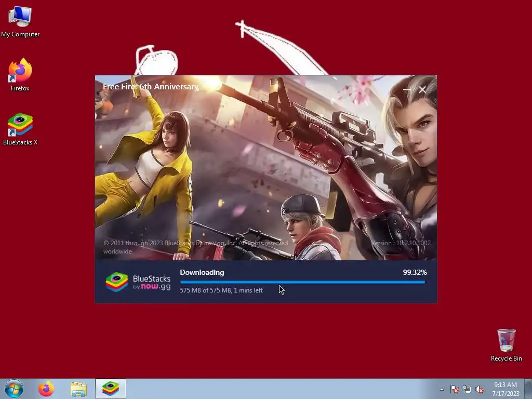532x399 pixels.
Task: Click the 7/17/2023 date in taskbar
Action: pyautogui.click(x=506, y=394)
